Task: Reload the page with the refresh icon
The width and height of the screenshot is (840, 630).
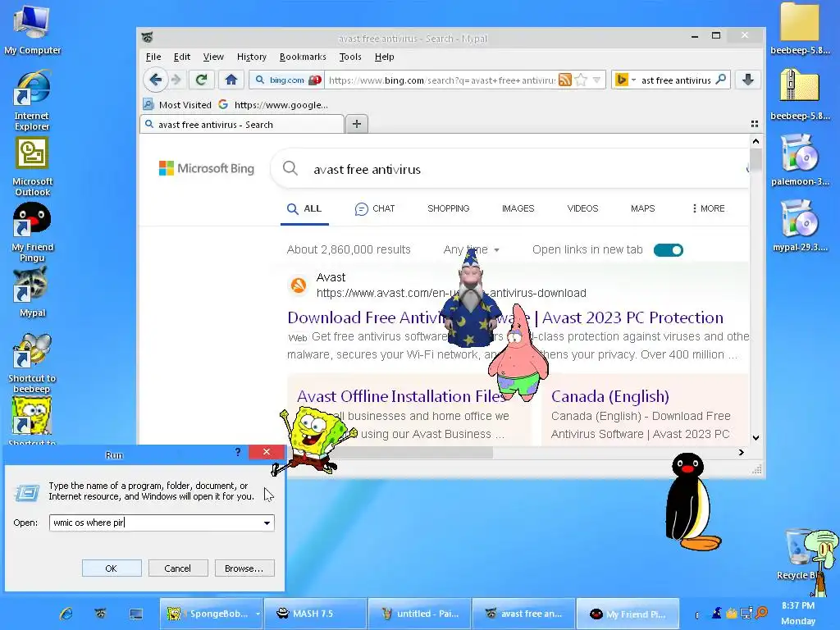Action: (x=202, y=80)
